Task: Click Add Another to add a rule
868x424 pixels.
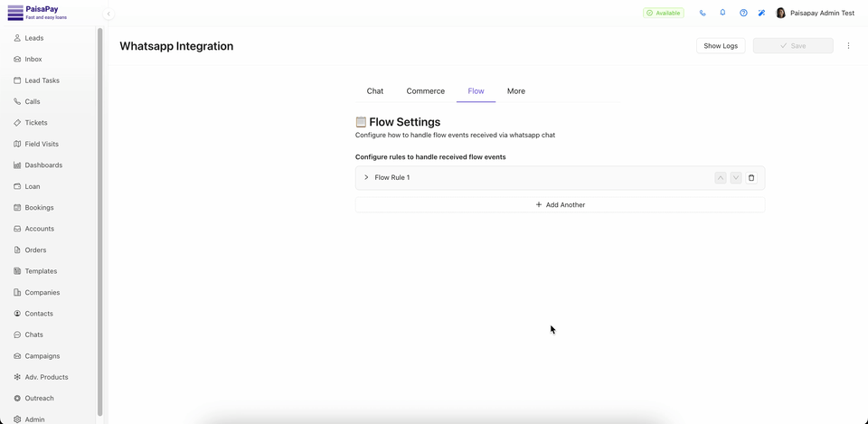Action: click(x=560, y=205)
